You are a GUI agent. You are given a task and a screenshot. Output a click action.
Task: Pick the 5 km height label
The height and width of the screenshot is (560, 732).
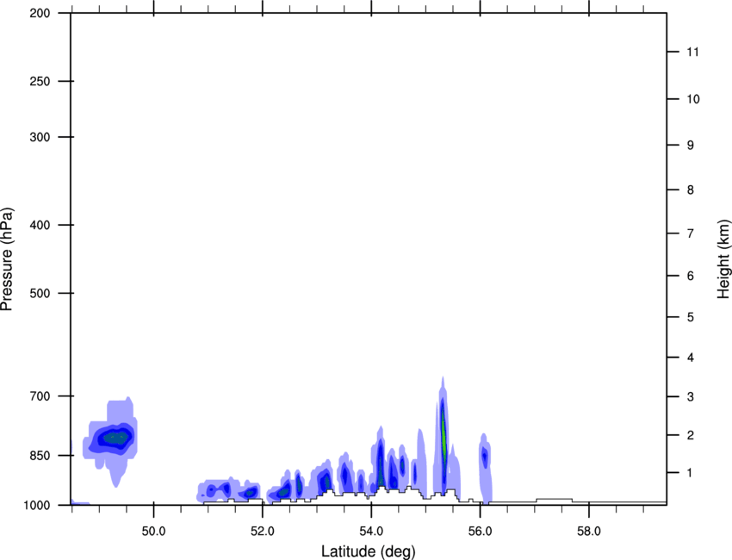tap(691, 317)
